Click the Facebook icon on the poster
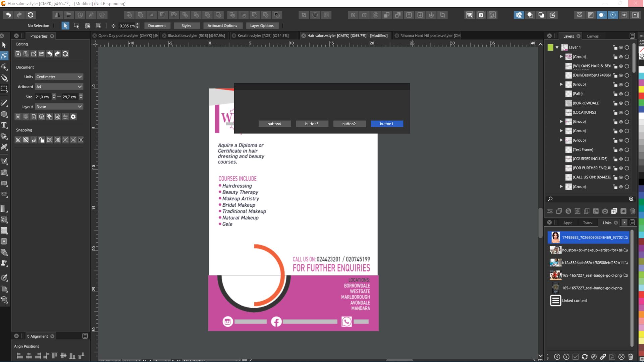 [276, 321]
